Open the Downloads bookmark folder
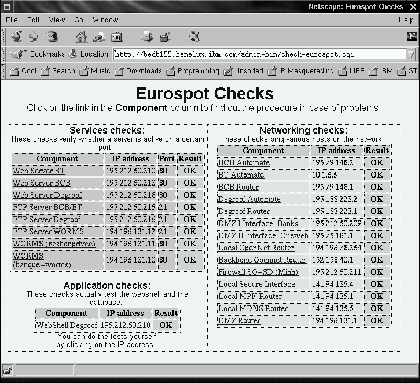 pos(138,71)
